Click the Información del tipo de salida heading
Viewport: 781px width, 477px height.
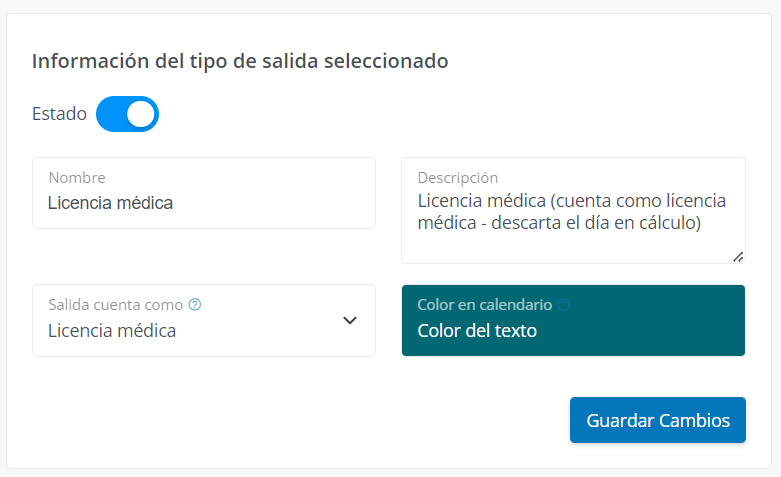[x=240, y=61]
